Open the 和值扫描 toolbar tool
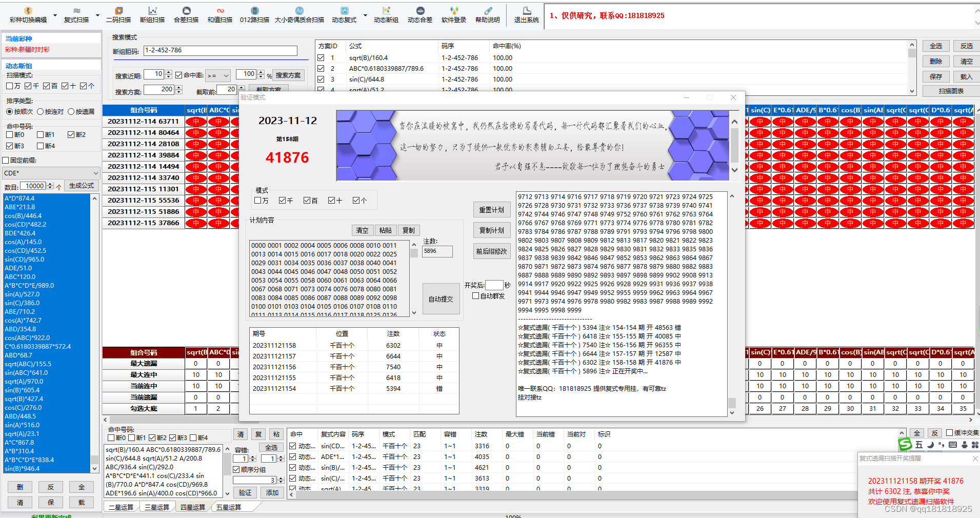 pos(220,15)
